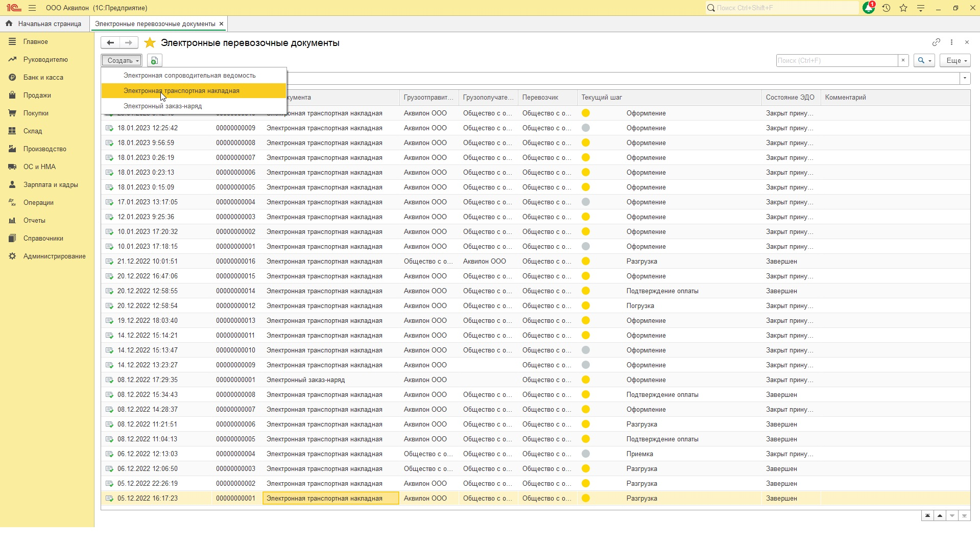This screenshot has height=543, width=980.
Task: Sort by Состояние ЭДО column header
Action: [790, 98]
